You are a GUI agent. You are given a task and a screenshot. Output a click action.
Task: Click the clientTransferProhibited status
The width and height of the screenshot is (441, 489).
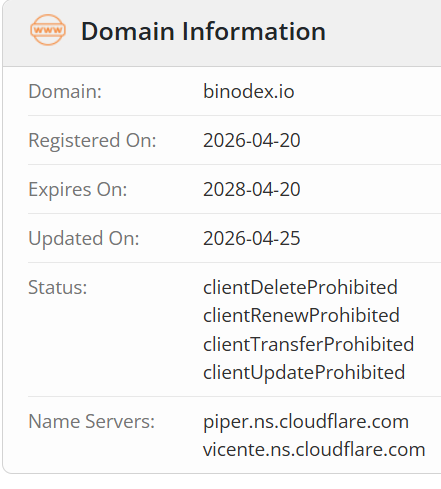309,344
